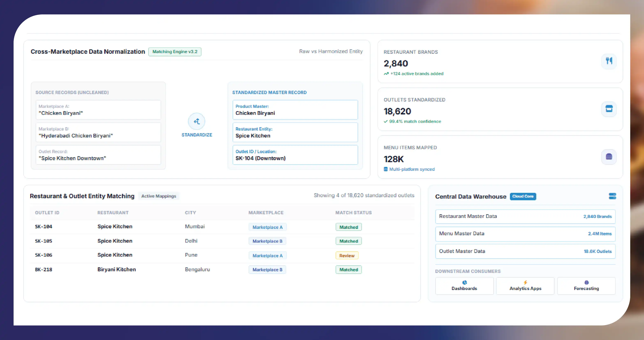Screen dimensions: 644x340
Task: Click the CITY column header
Action: coord(190,213)
